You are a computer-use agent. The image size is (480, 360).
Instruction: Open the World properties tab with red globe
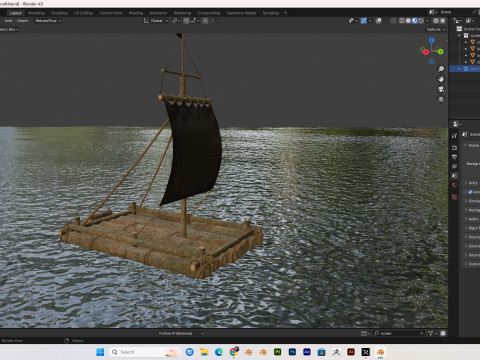454,185
